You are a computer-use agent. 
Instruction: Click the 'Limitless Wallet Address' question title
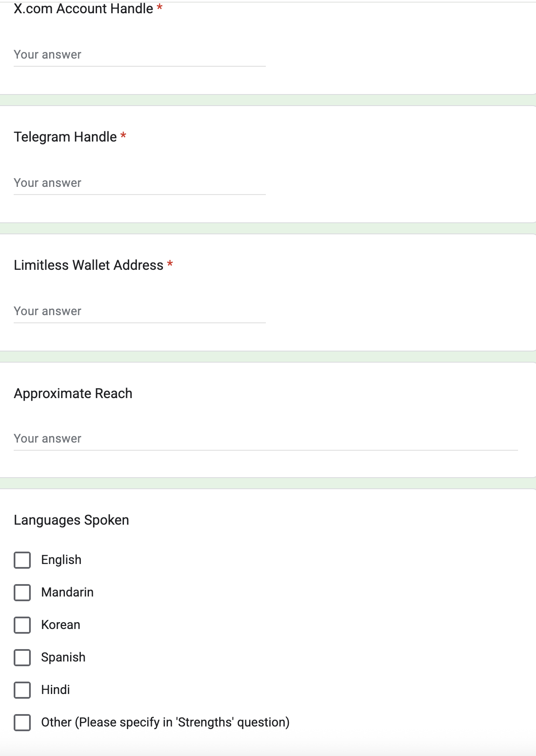tap(88, 265)
